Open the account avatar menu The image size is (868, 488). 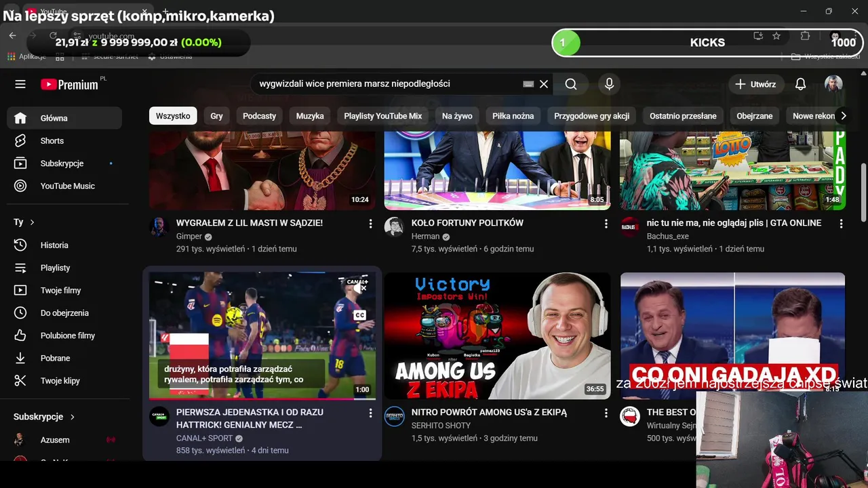click(x=833, y=84)
